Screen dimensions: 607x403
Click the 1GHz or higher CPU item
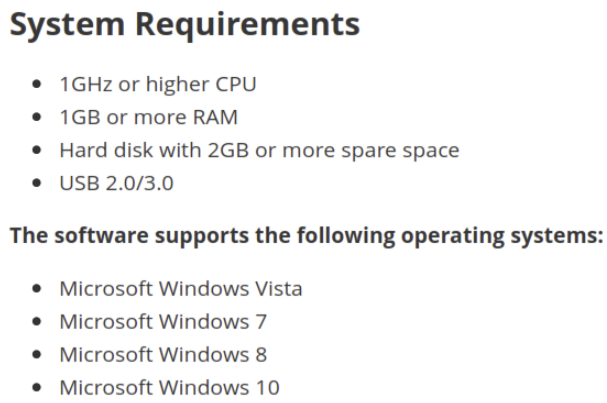pyautogui.click(x=158, y=84)
